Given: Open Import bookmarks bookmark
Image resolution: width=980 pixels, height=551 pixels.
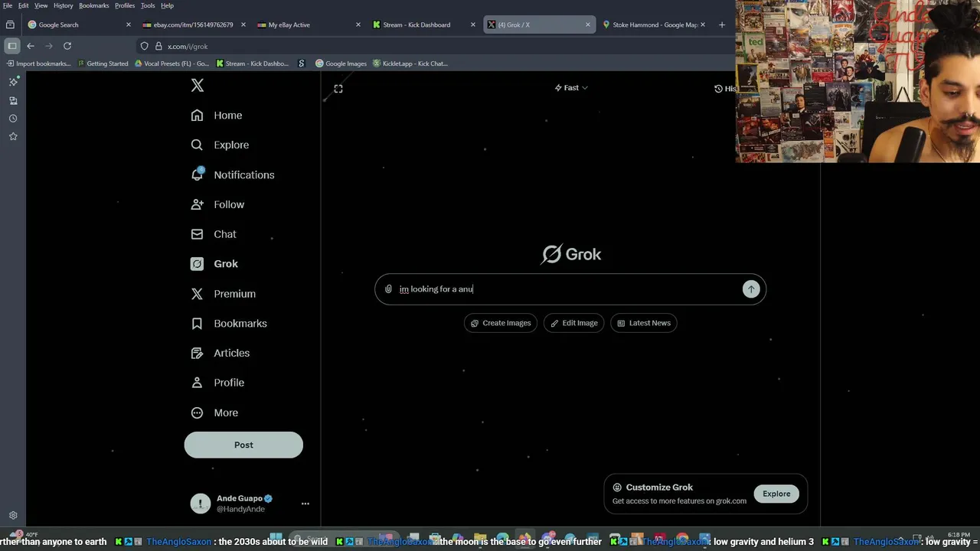Looking at the screenshot, I should tap(38, 64).
